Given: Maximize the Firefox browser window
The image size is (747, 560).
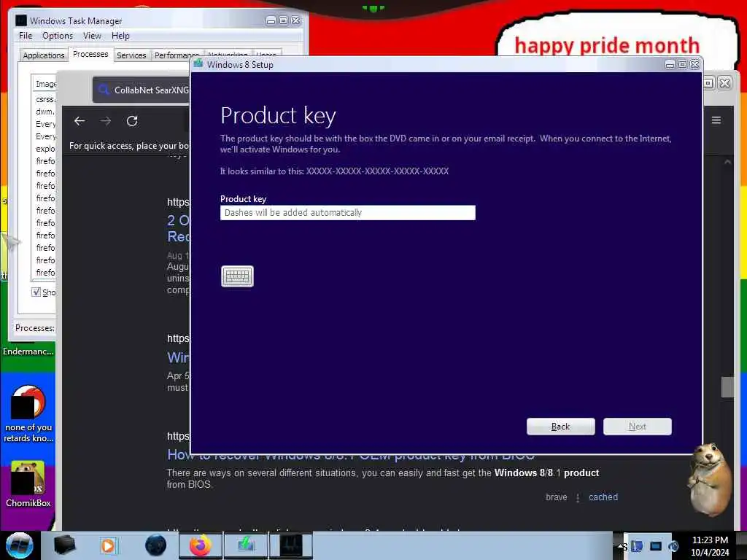Looking at the screenshot, I should click(708, 83).
